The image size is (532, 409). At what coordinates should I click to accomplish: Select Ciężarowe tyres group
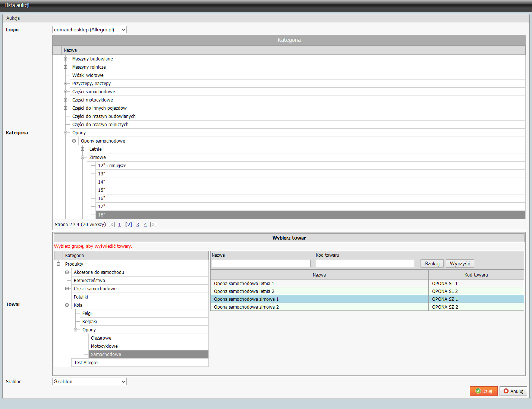tap(148, 338)
